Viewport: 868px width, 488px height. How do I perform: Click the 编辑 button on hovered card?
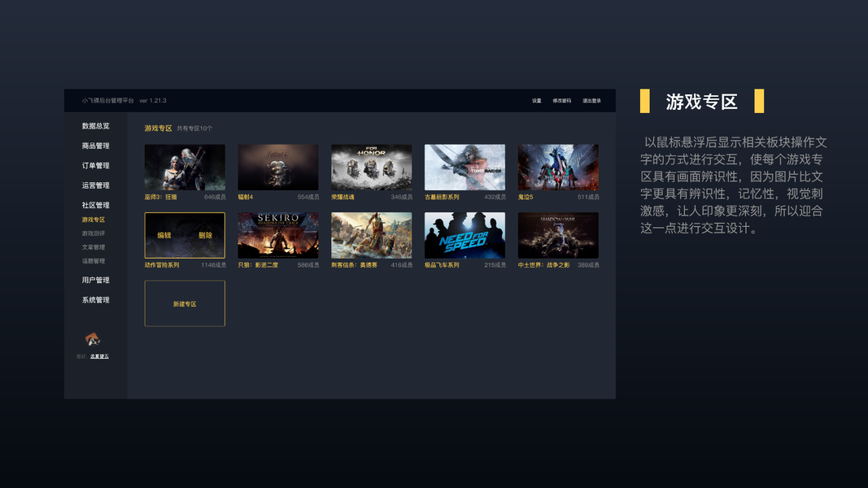164,235
